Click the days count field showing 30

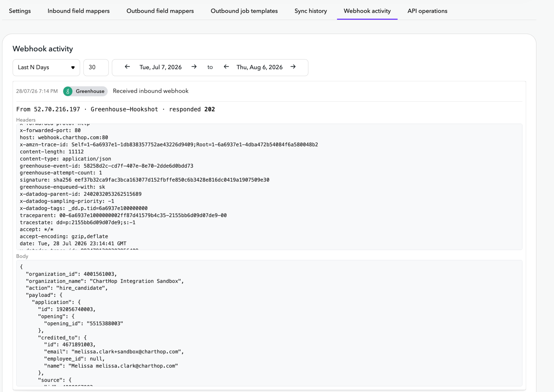tap(96, 67)
